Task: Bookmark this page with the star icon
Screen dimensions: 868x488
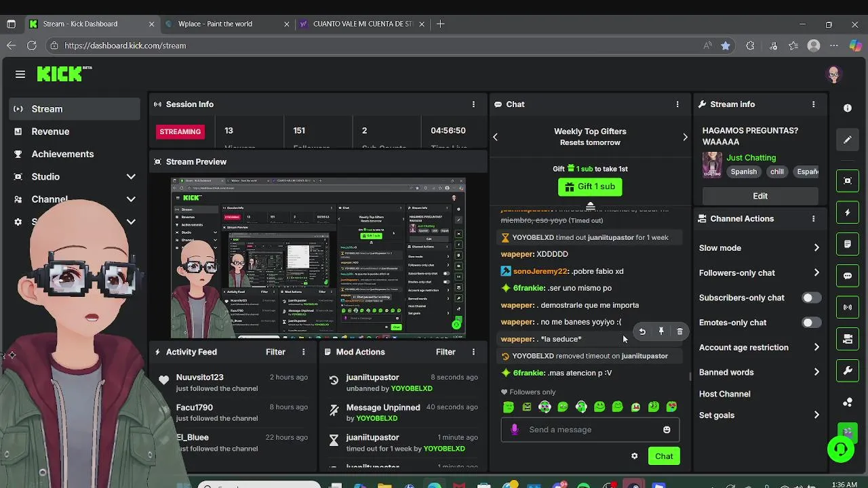Action: click(726, 45)
